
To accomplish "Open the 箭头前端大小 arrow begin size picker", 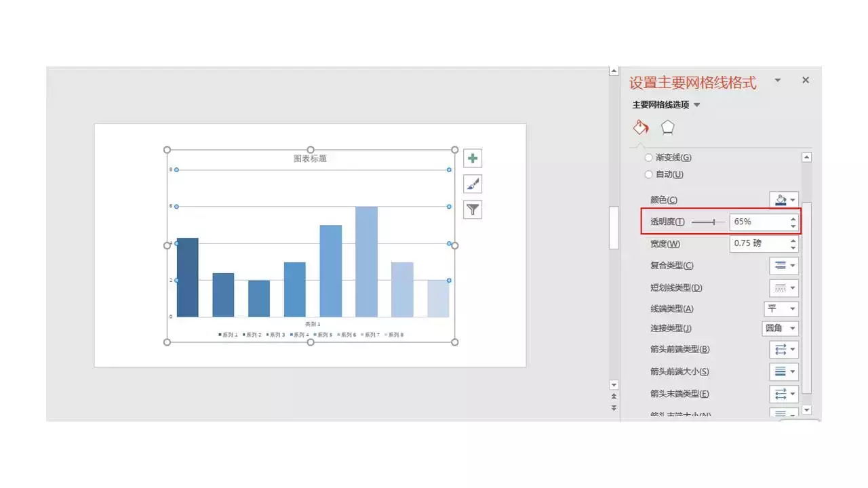I will tap(784, 371).
